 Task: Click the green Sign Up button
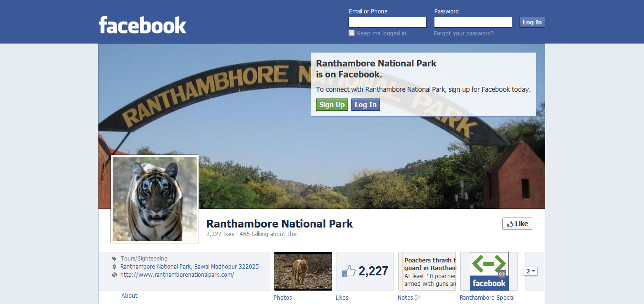(332, 105)
